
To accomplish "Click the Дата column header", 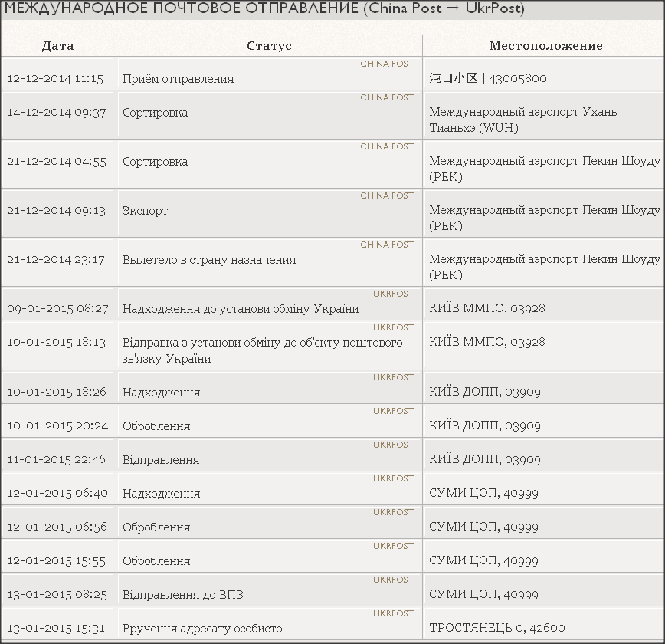I will [x=58, y=46].
